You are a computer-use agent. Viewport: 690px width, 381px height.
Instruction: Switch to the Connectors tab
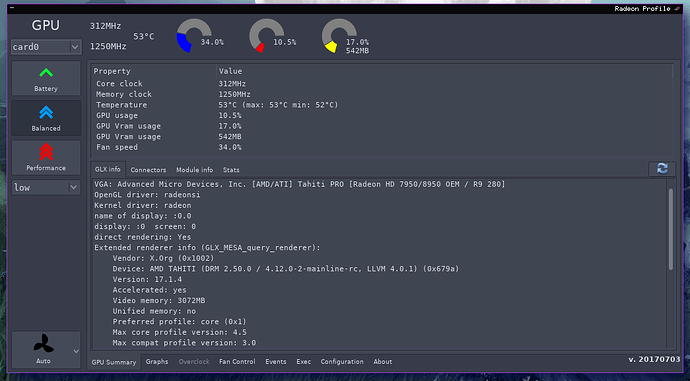click(148, 170)
